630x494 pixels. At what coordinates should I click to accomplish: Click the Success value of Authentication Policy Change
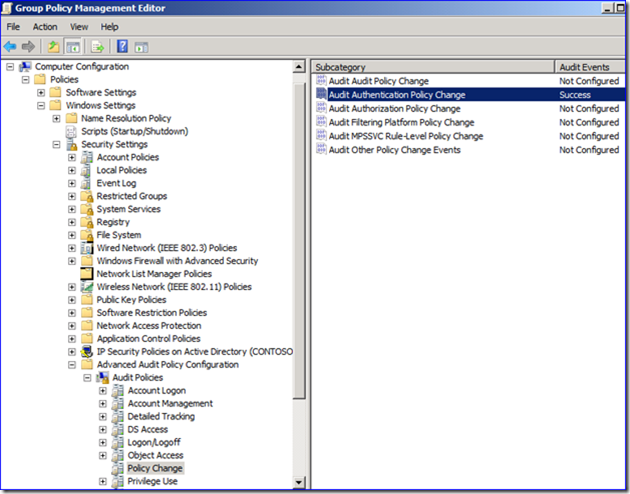point(575,95)
